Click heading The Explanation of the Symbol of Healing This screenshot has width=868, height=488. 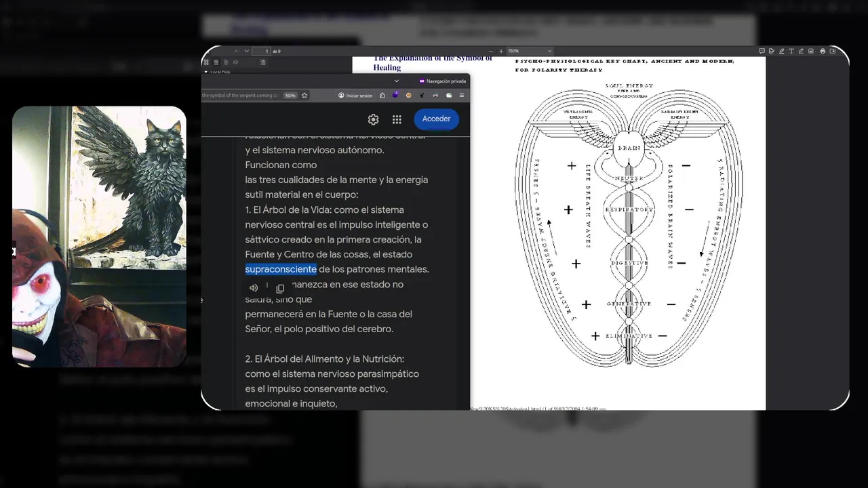tap(433, 63)
